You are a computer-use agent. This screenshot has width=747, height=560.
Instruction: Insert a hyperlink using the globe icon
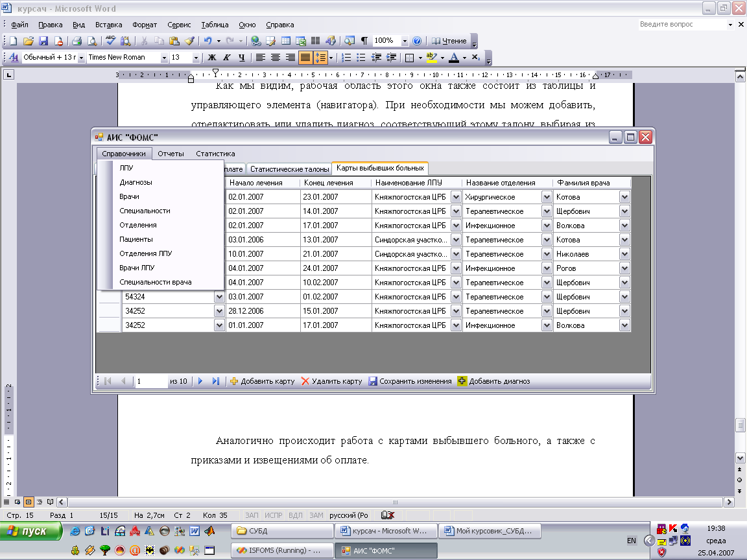[x=256, y=41]
